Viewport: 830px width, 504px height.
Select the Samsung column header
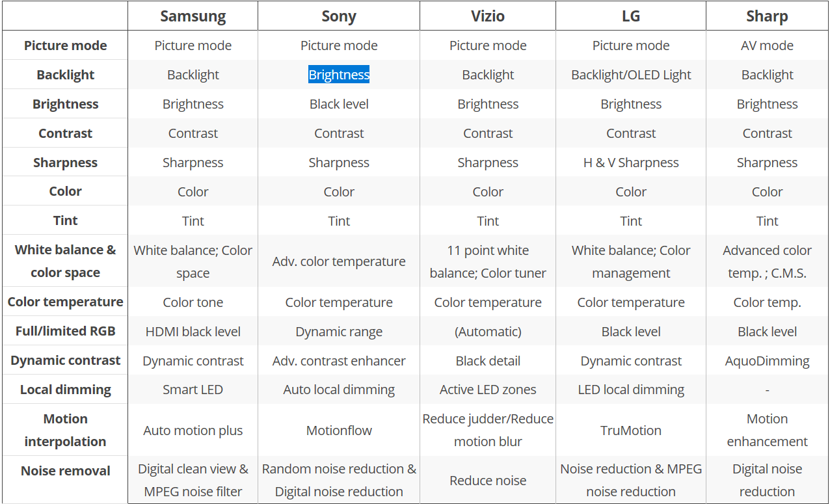[193, 16]
